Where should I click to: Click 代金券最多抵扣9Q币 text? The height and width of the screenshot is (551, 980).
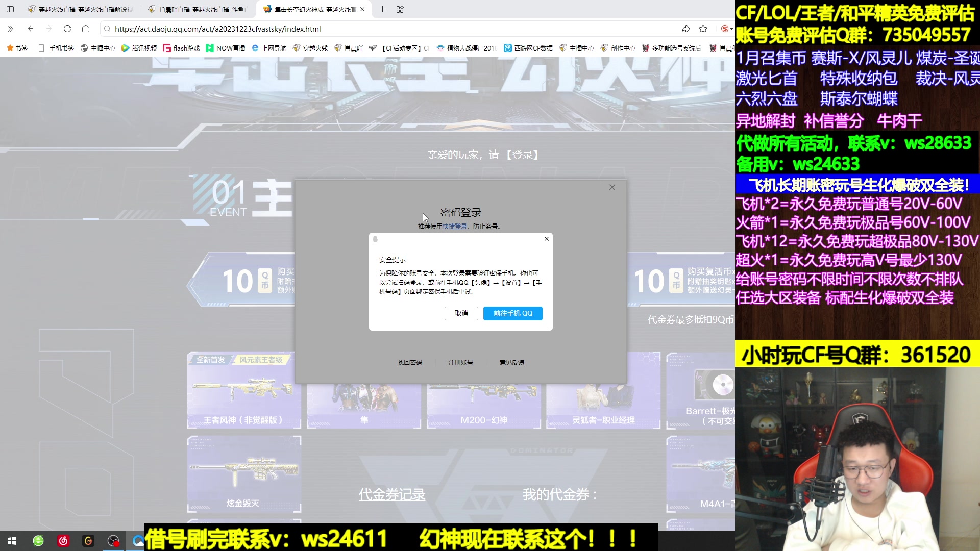click(691, 320)
